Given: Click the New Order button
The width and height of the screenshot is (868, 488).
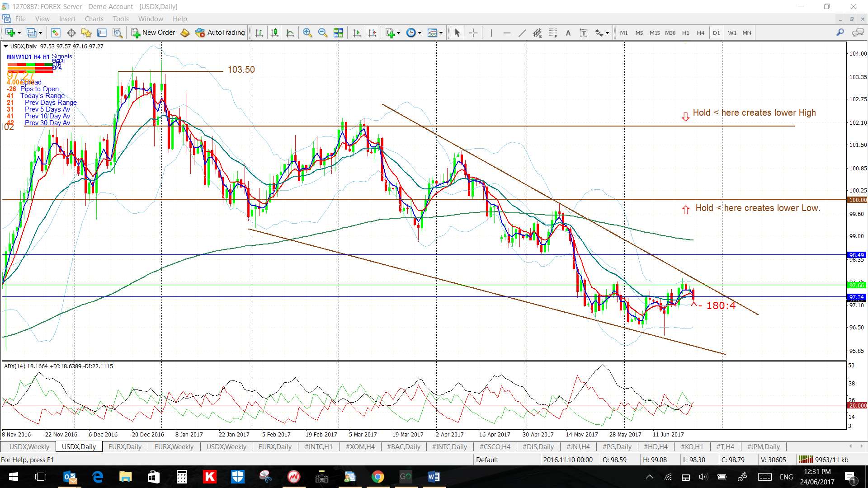Looking at the screenshot, I should pos(153,33).
